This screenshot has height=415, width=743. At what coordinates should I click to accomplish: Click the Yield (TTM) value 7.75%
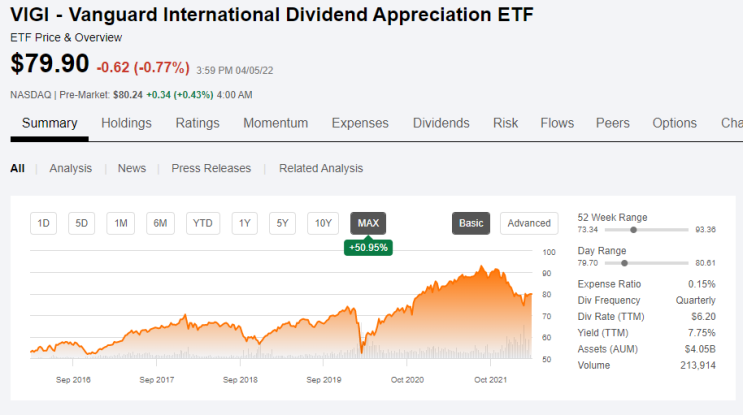702,333
